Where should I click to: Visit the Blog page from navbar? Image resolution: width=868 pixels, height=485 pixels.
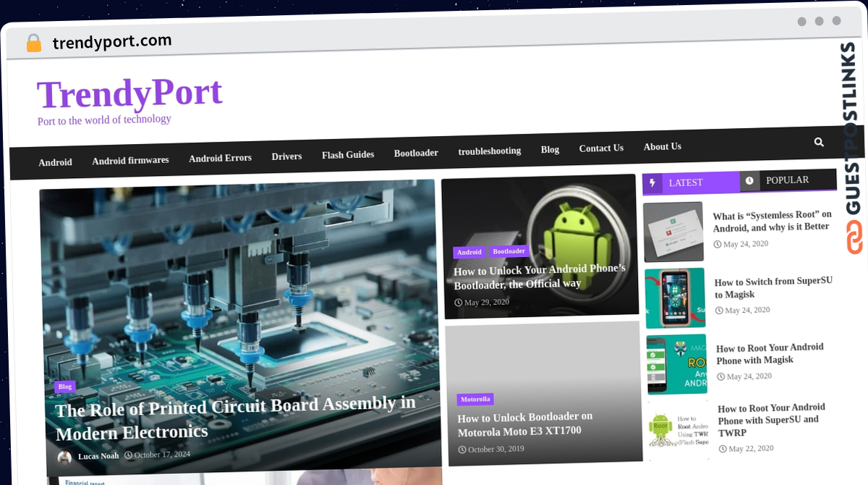pyautogui.click(x=550, y=149)
